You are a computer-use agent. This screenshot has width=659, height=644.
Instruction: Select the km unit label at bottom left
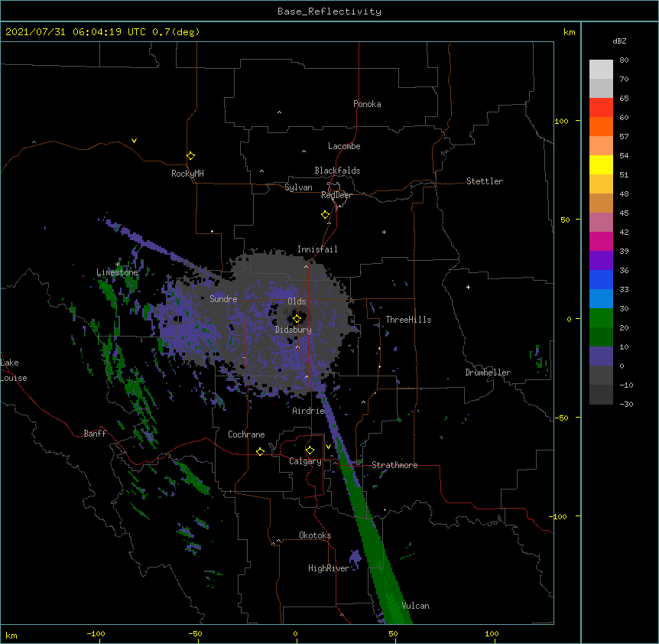[x=11, y=635]
